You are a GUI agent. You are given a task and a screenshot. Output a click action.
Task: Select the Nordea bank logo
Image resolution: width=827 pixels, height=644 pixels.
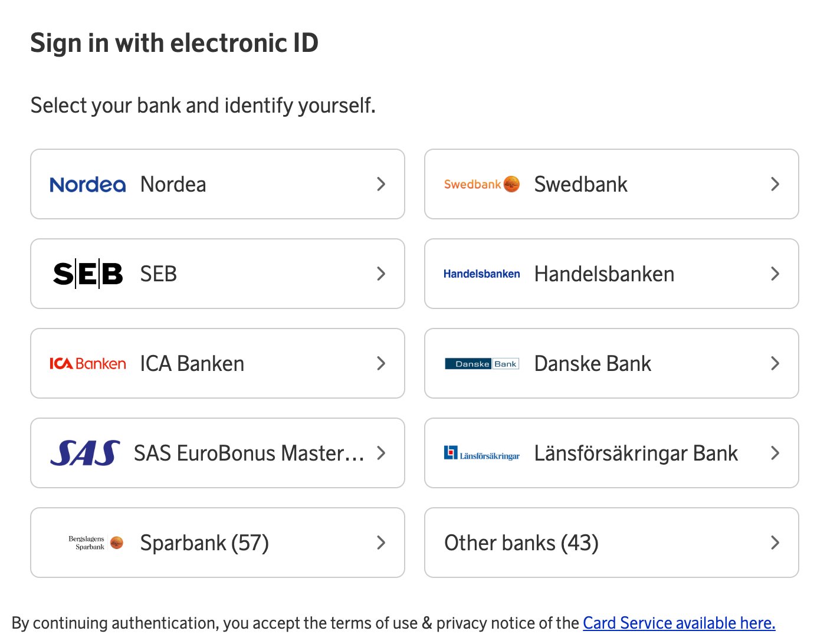click(87, 184)
